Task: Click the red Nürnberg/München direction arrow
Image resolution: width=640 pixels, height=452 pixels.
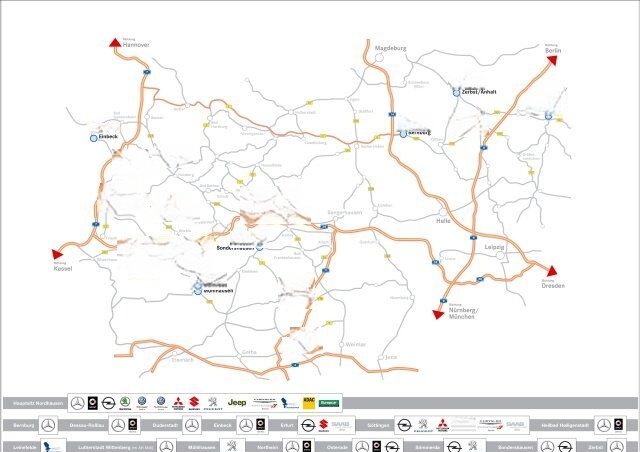Action: 438,314
